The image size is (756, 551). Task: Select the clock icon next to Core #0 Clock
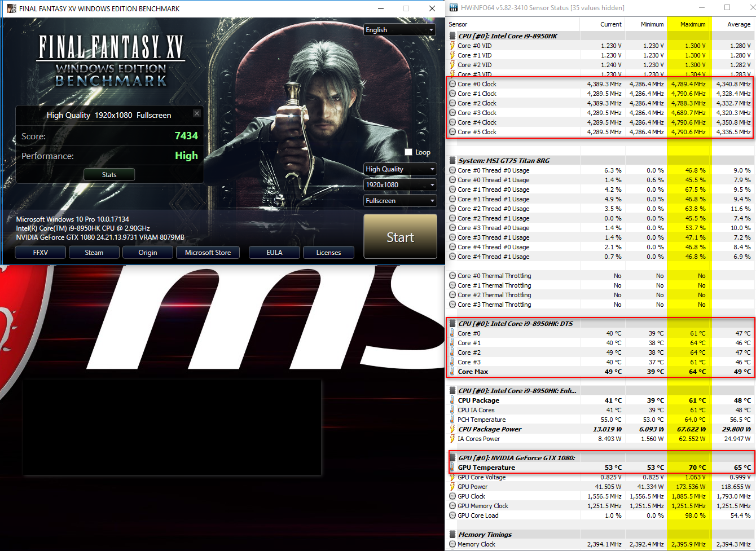click(452, 84)
